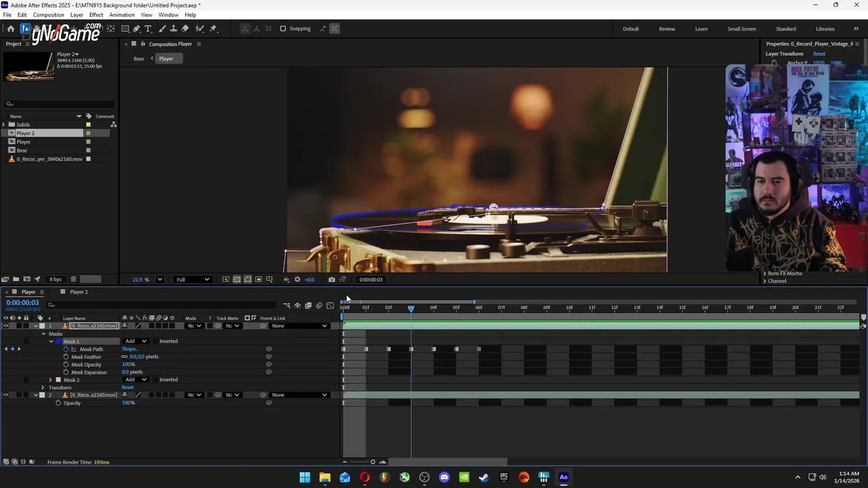The width and height of the screenshot is (868, 488).
Task: Expand the Transform group
Action: pos(43,388)
